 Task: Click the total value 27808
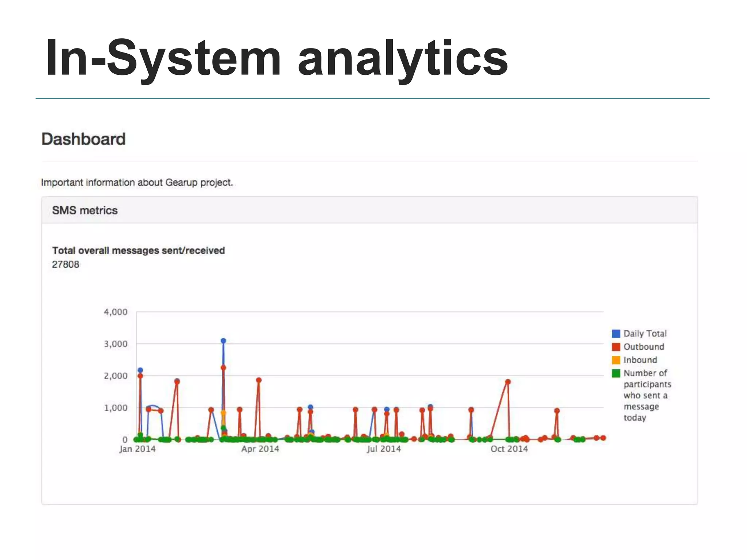coord(65,264)
